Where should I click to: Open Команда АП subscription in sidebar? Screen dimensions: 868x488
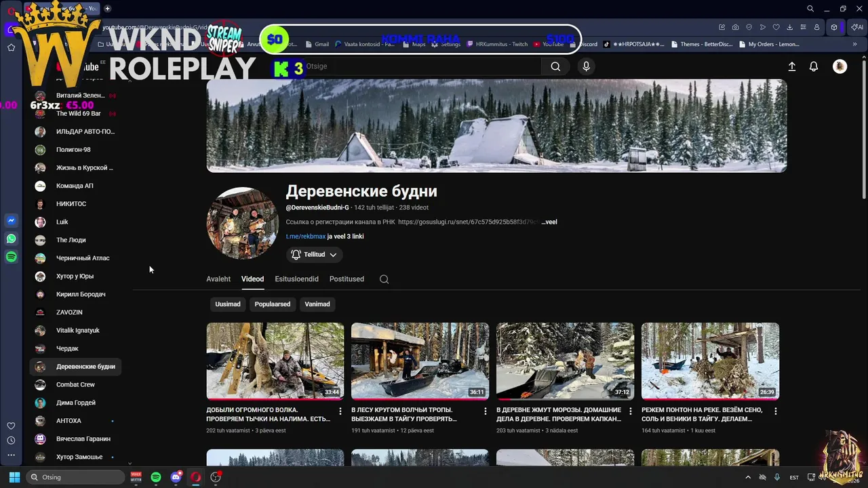(x=75, y=186)
